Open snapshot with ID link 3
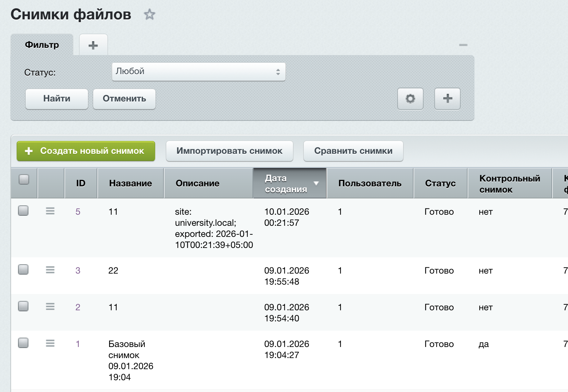The height and width of the screenshot is (392, 568). [78, 270]
